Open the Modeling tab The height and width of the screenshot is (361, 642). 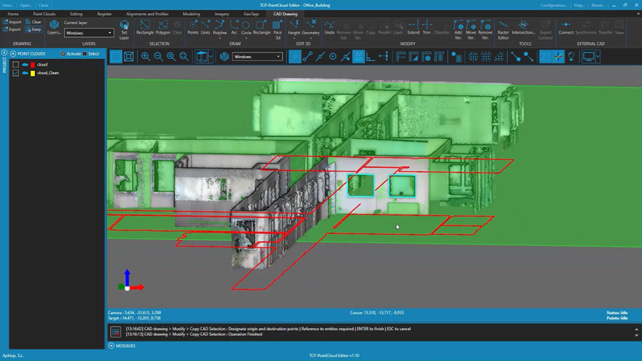click(x=191, y=14)
